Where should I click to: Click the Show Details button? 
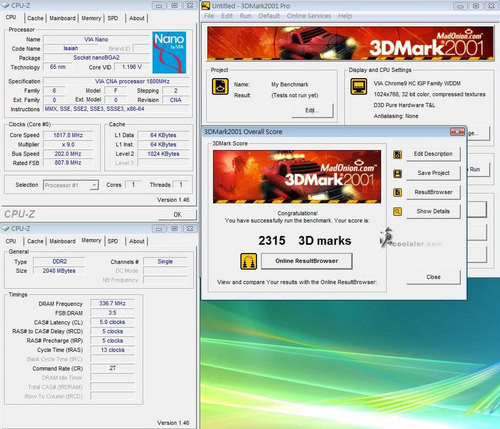[433, 211]
